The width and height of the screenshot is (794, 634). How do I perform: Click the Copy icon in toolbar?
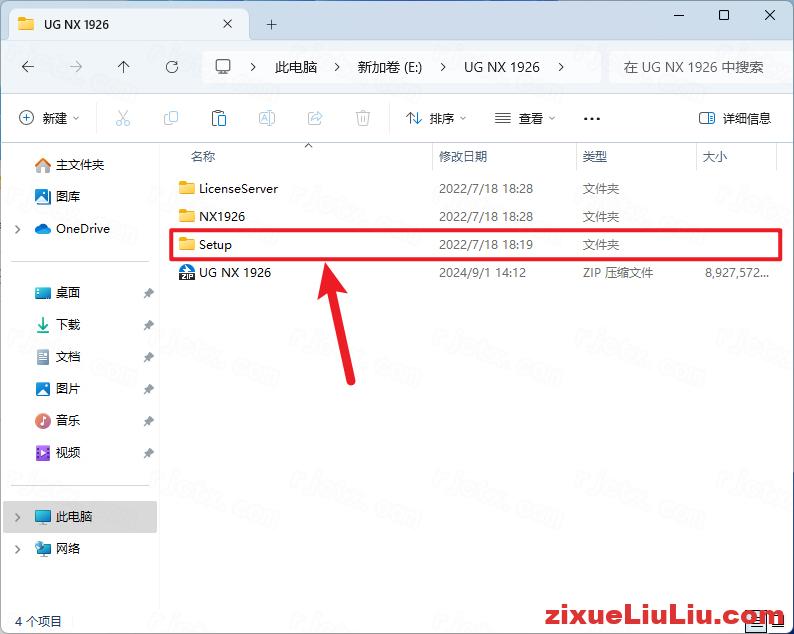tap(171, 118)
